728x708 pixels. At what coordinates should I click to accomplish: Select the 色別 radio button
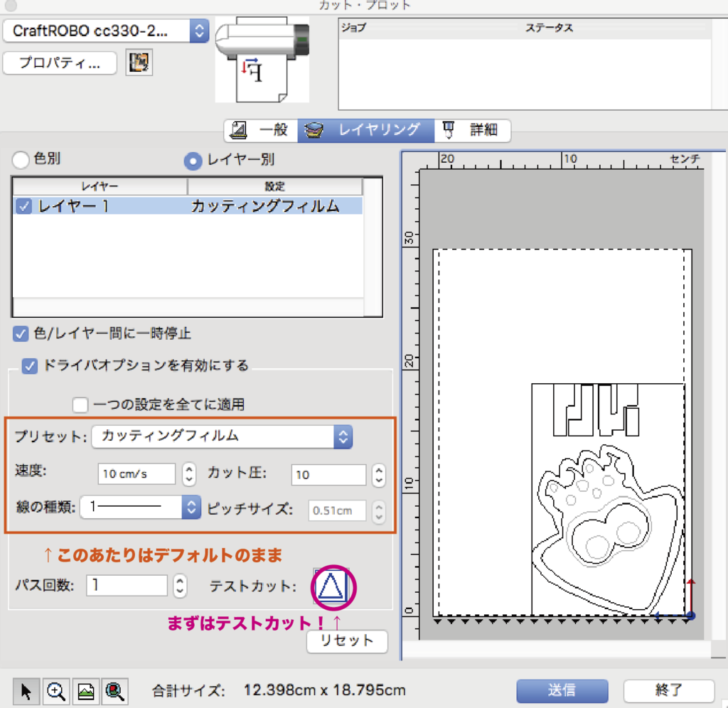point(21,159)
